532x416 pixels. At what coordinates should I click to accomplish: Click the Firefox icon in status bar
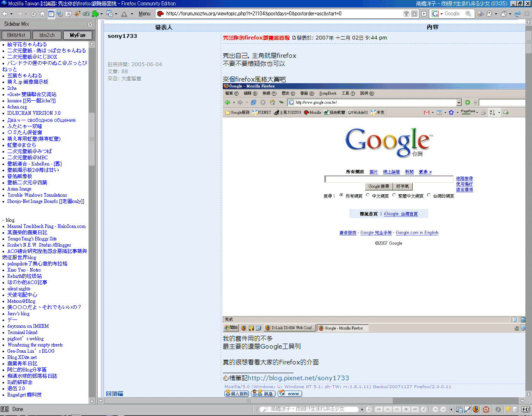coord(476,409)
